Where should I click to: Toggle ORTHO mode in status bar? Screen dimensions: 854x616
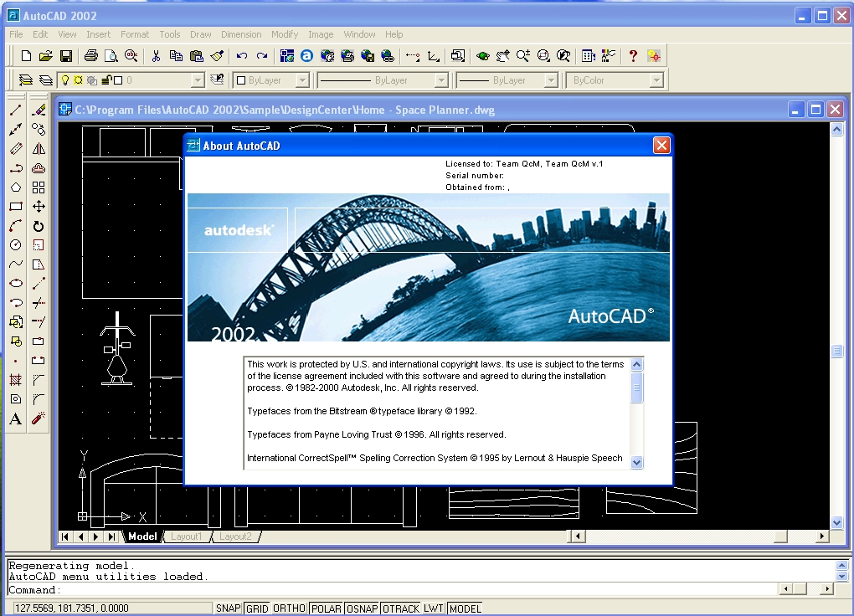[290, 608]
